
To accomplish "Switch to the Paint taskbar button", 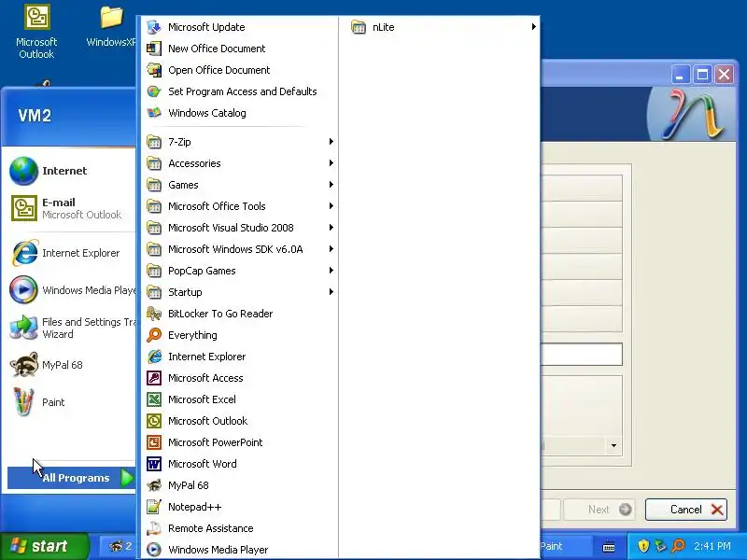I will 566,546.
